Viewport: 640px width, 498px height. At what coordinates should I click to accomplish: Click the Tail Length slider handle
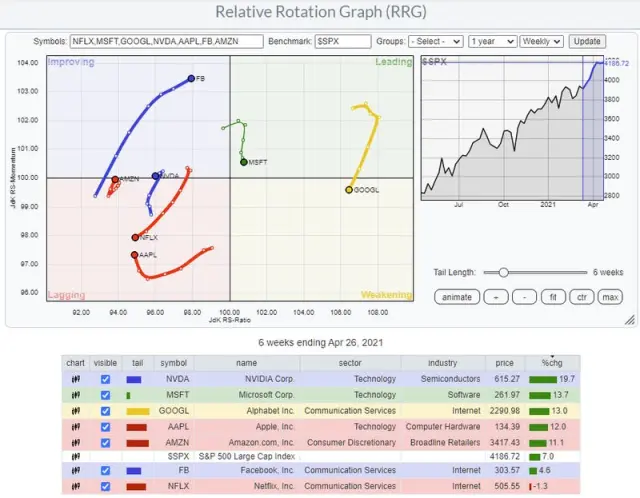pos(504,272)
